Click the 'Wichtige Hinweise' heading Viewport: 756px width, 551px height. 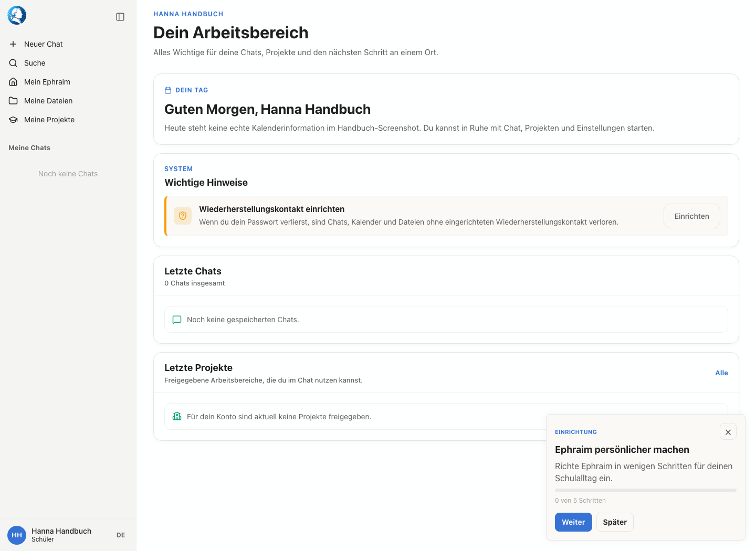coord(206,183)
